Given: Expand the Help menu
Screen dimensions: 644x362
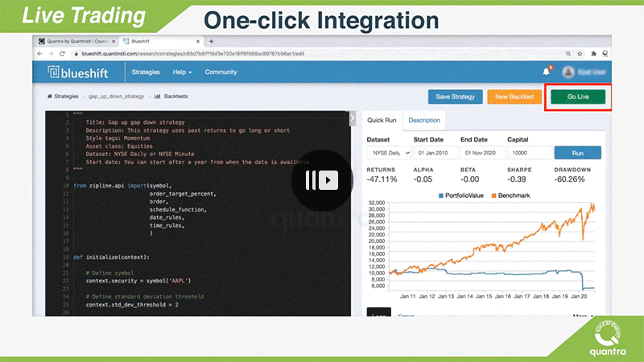Looking at the screenshot, I should tap(182, 72).
